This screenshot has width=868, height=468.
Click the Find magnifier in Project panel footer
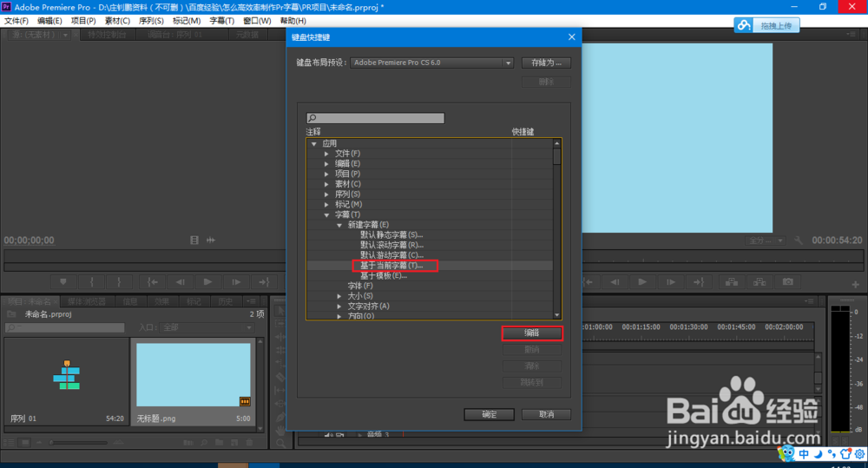204,443
